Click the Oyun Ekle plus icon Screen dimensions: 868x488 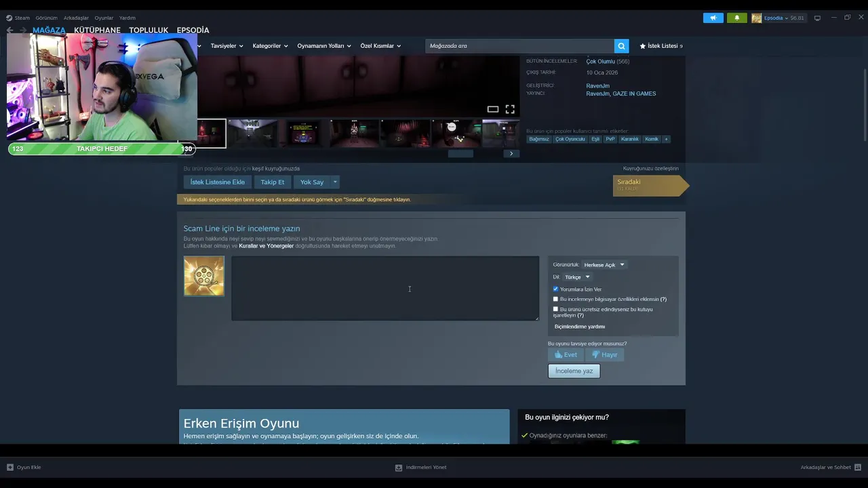[x=10, y=467]
